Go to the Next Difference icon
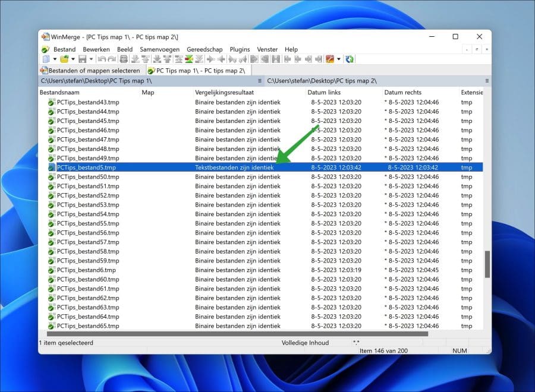This screenshot has height=392, width=535. (135, 59)
